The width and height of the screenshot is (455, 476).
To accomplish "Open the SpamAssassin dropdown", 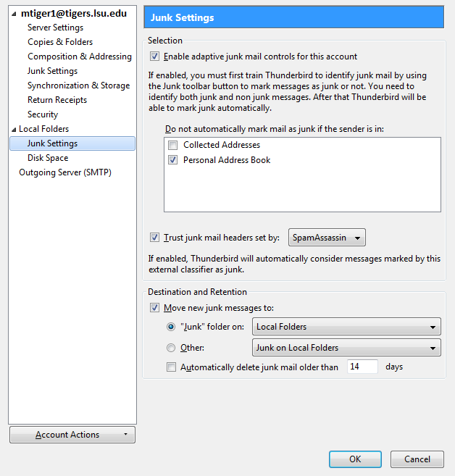I will coord(327,238).
